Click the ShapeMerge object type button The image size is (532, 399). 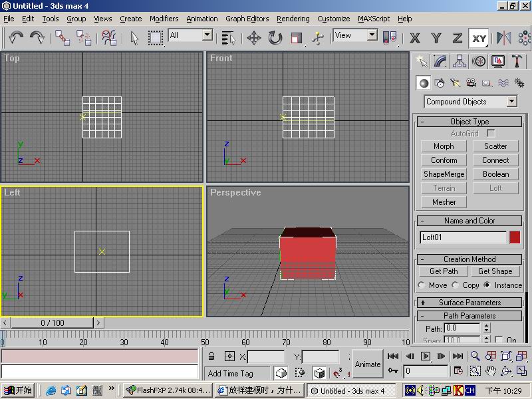tap(444, 174)
